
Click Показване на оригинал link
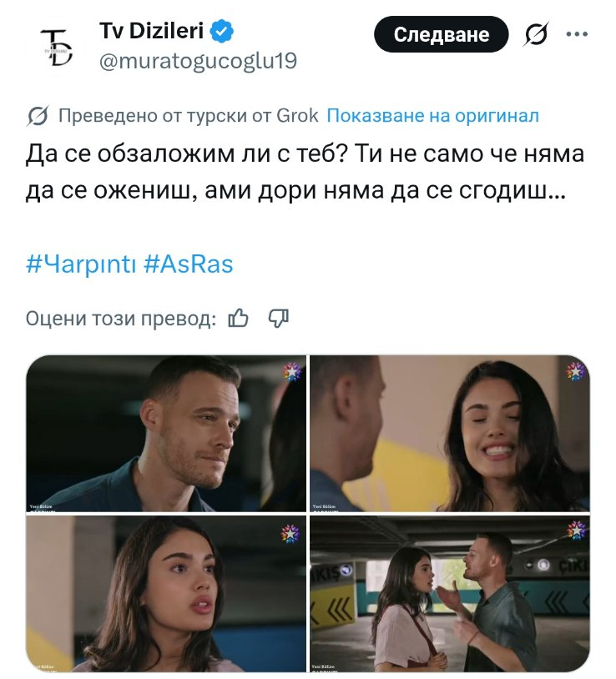432,116
